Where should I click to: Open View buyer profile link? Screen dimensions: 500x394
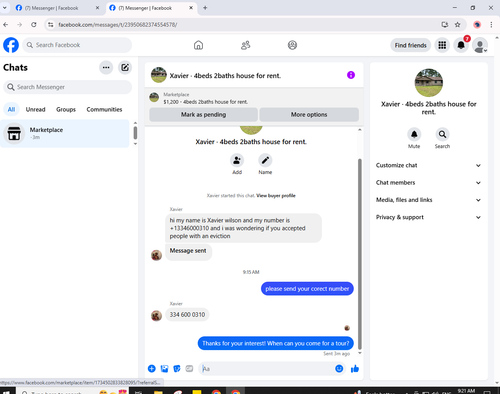pyautogui.click(x=276, y=196)
